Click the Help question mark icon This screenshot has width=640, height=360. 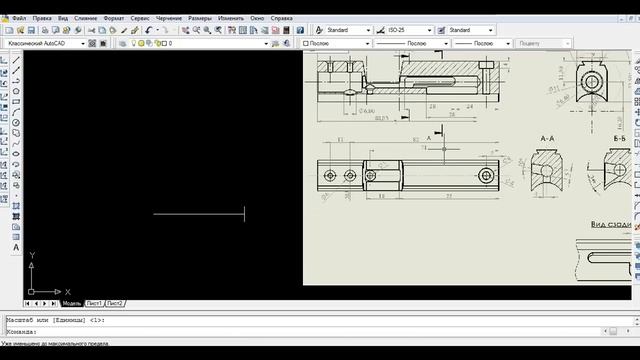click(x=300, y=30)
